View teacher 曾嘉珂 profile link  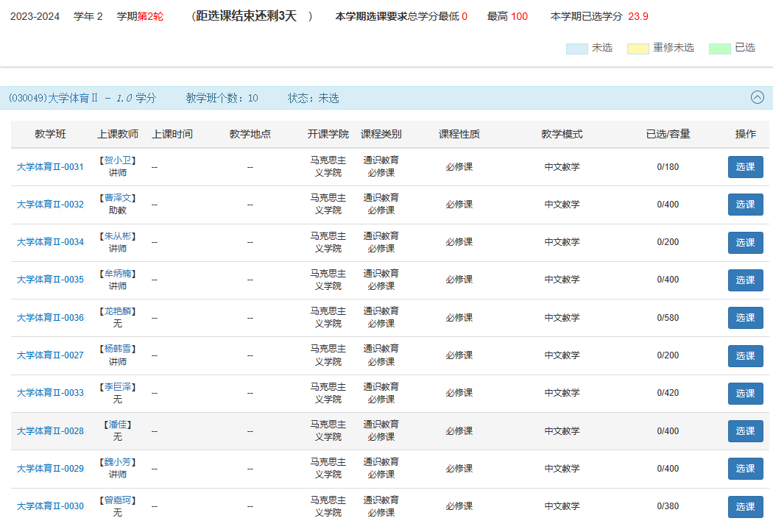(118, 500)
